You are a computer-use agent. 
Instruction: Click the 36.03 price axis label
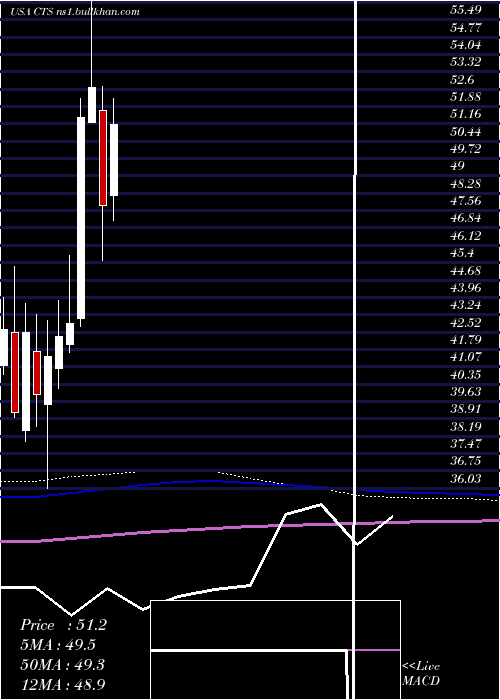[x=465, y=479]
